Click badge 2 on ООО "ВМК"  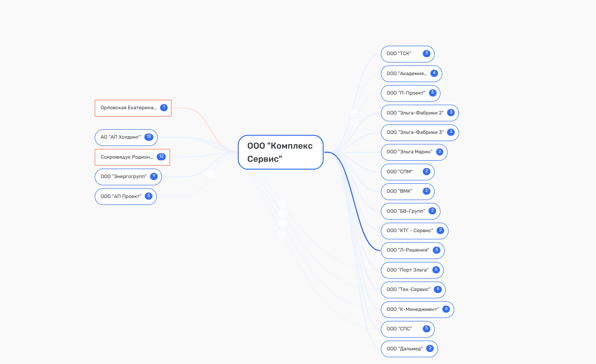click(x=426, y=192)
